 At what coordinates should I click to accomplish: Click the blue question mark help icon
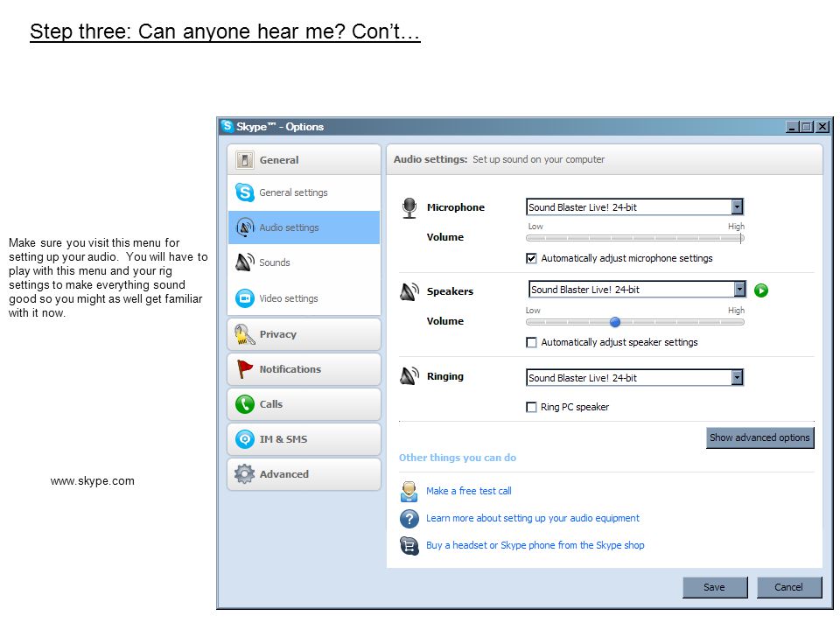[409, 519]
